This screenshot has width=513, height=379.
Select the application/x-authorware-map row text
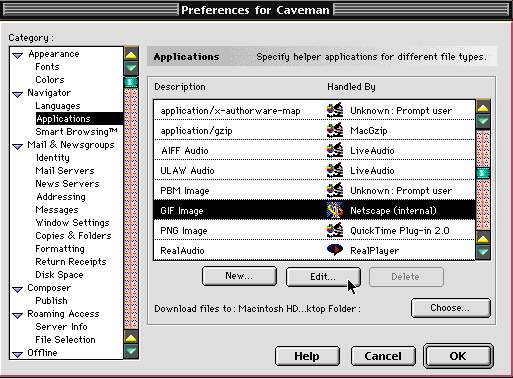(230, 111)
